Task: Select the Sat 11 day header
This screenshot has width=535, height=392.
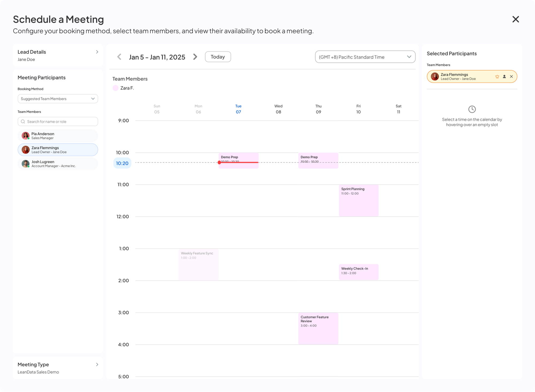Action: coord(399,109)
